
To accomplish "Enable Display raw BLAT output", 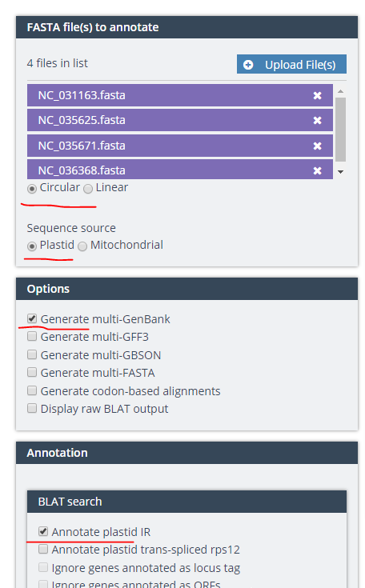I will pos(32,408).
